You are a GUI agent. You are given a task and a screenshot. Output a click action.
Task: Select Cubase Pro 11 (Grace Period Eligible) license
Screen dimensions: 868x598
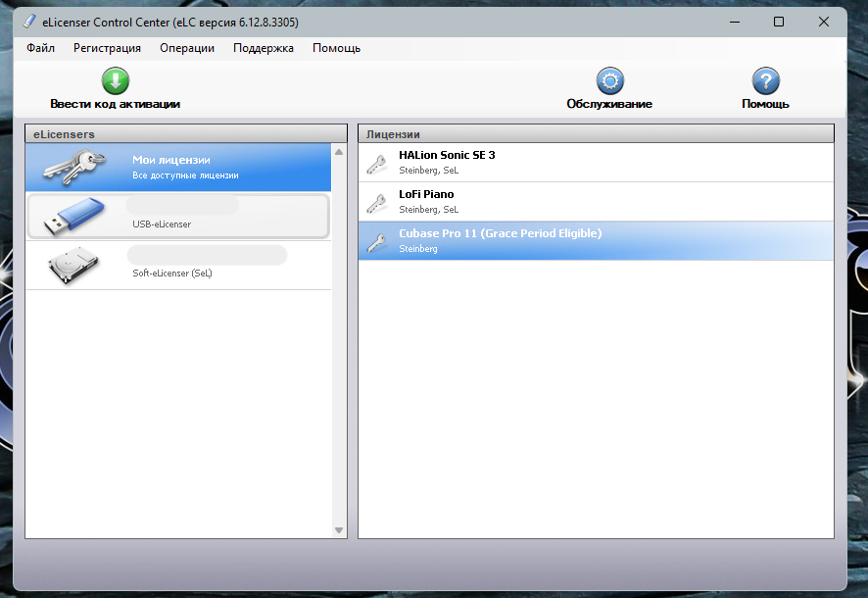coord(596,241)
